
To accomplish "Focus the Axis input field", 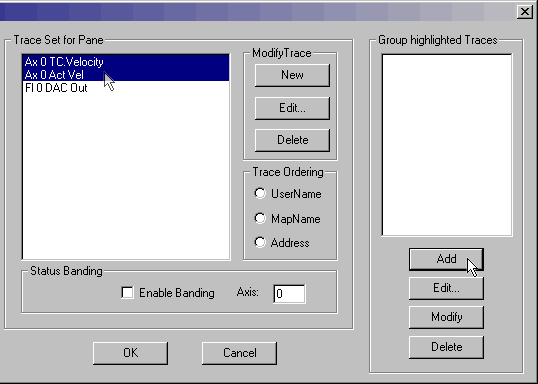I will coord(289,294).
